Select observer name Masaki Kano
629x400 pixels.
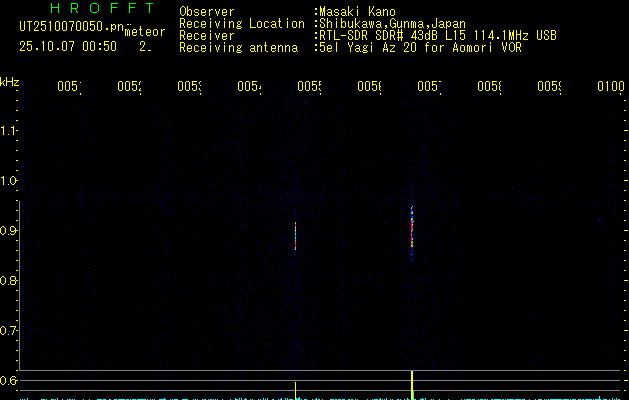(357, 11)
